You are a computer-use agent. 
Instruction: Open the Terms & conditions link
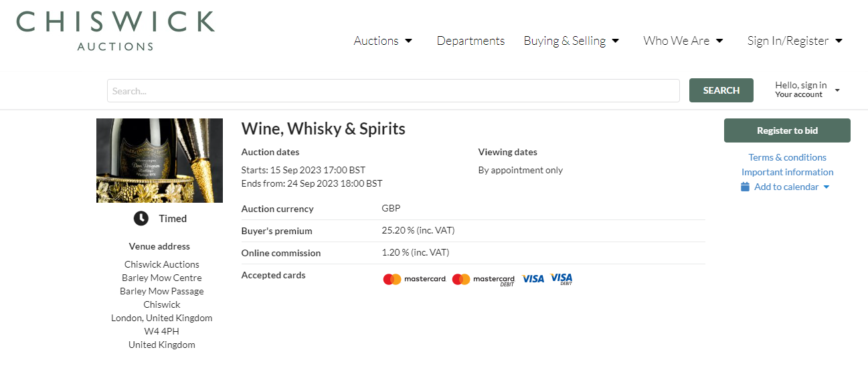pyautogui.click(x=787, y=157)
